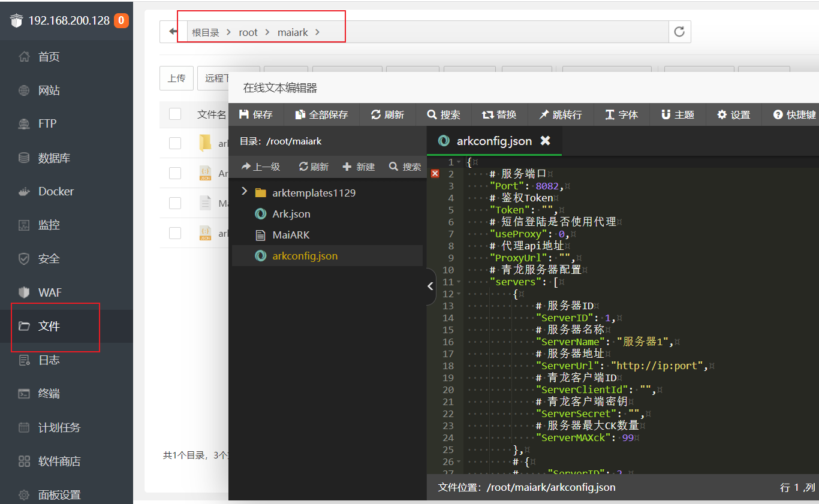
Task: Click the 计划任务 calendar icon
Action: coord(24,428)
